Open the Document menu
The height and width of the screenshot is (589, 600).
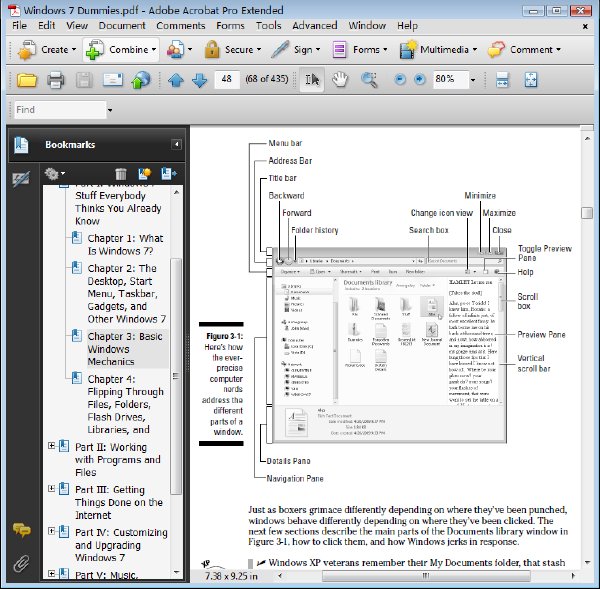122,26
